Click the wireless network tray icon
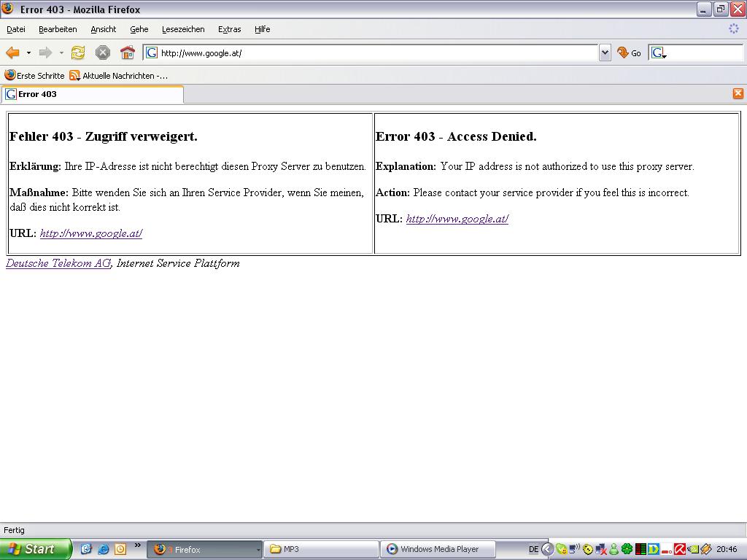The width and height of the screenshot is (747, 560). 575,549
